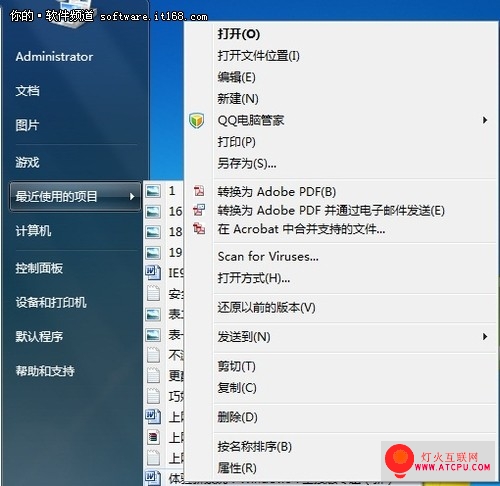Click the Word document icon beside IE9 item
The width and height of the screenshot is (500, 486).
pyautogui.click(x=153, y=272)
